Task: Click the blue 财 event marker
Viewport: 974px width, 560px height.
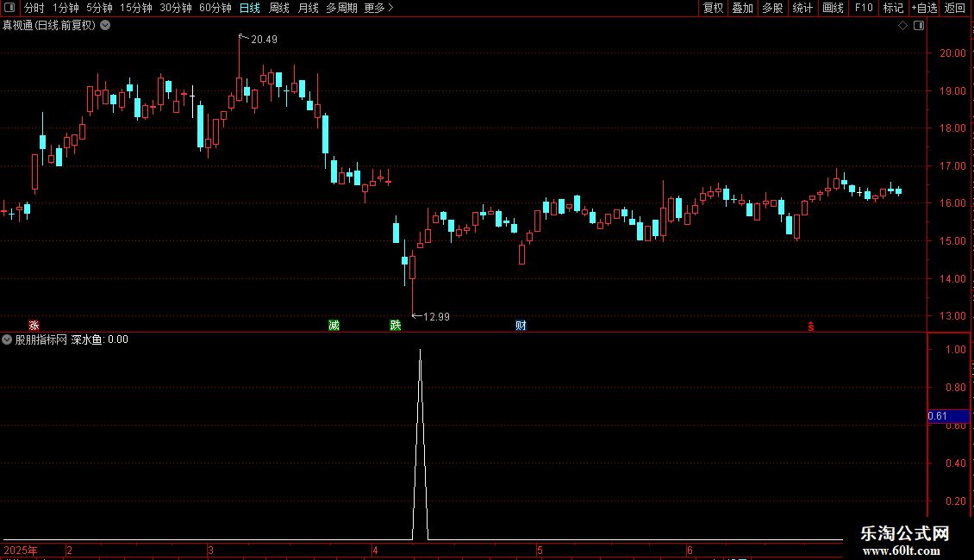Action: point(521,326)
